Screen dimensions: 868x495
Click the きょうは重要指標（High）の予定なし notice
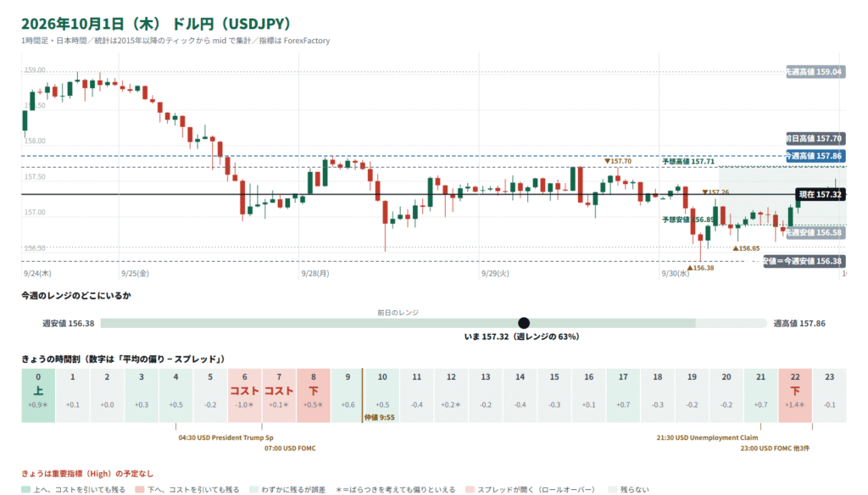coord(87,474)
